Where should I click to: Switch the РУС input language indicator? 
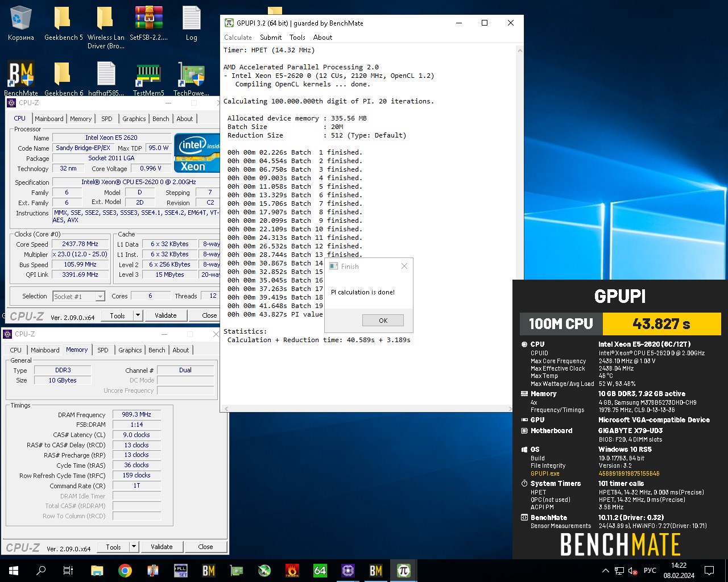(x=650, y=571)
